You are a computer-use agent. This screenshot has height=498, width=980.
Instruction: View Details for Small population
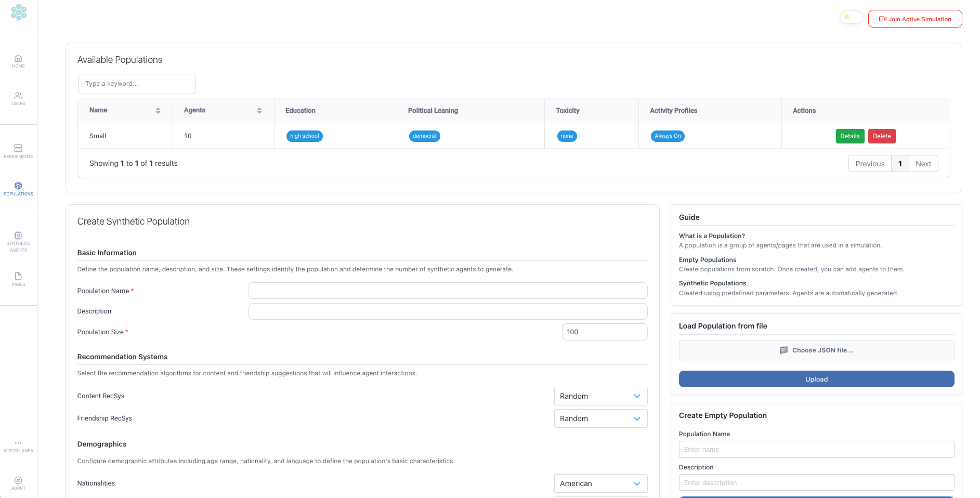tap(850, 136)
